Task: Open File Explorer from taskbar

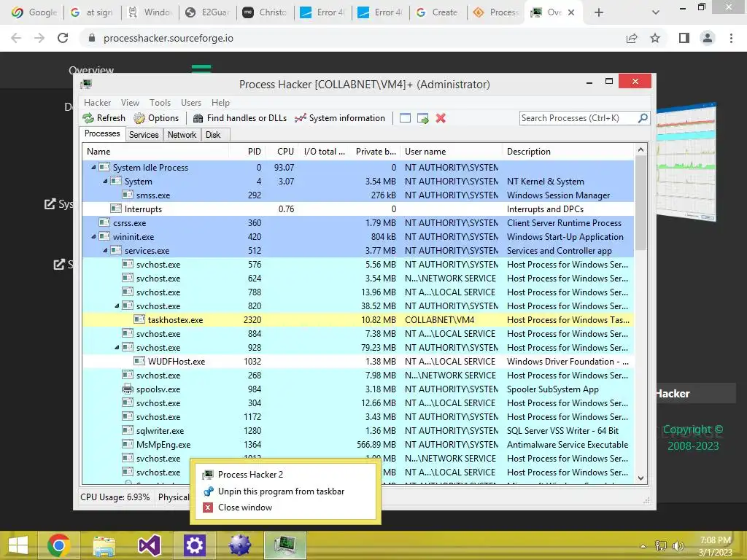Action: point(104,545)
